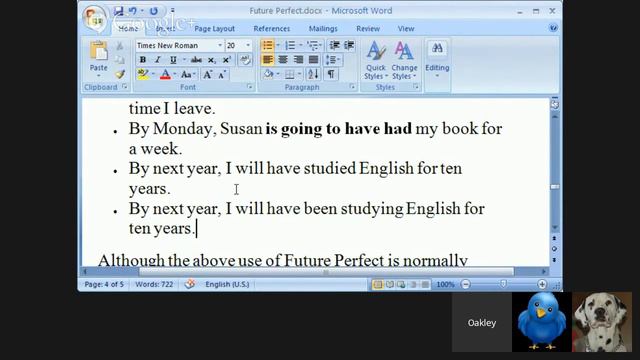Select the Home tab
The height and width of the screenshot is (360, 640).
128,29
